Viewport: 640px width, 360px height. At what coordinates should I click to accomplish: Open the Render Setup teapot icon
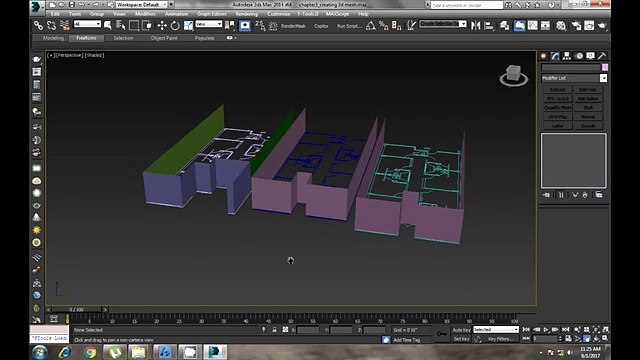coord(576,26)
